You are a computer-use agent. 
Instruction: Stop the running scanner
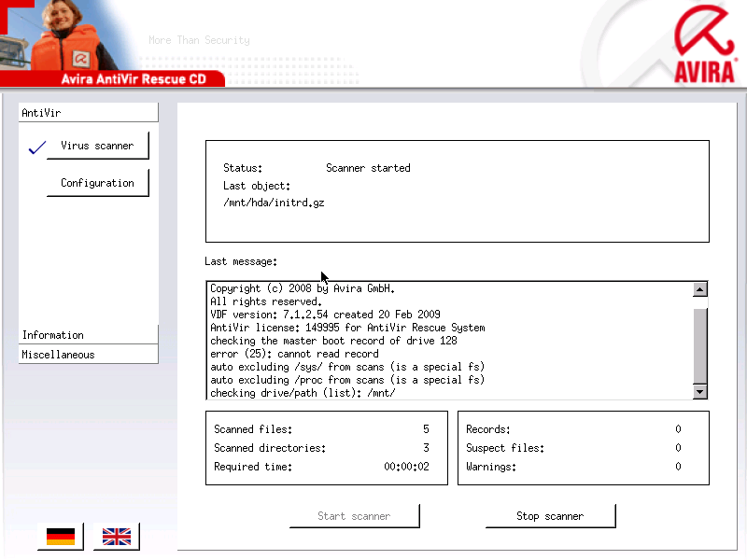550,516
